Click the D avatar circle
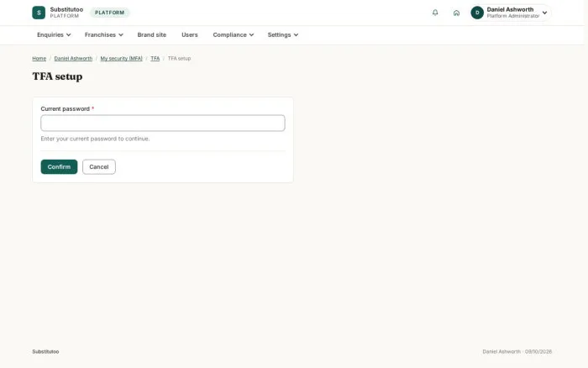The height and width of the screenshot is (368, 588). click(x=477, y=13)
